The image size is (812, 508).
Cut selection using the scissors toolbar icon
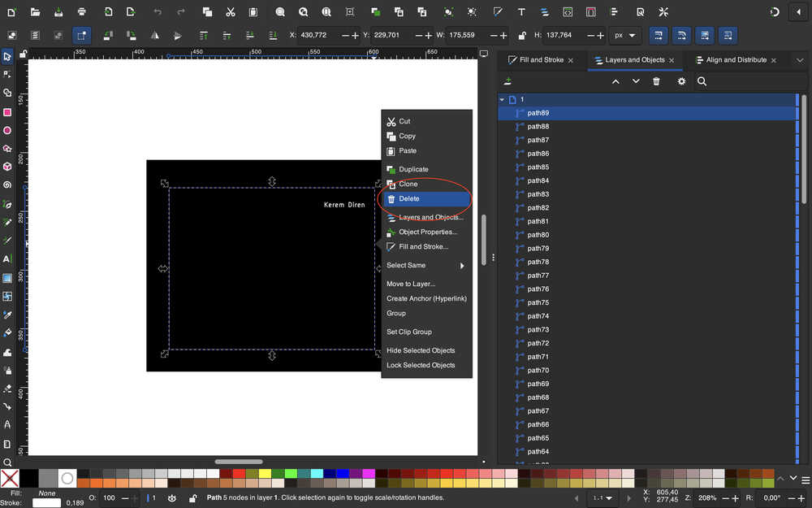coord(231,12)
